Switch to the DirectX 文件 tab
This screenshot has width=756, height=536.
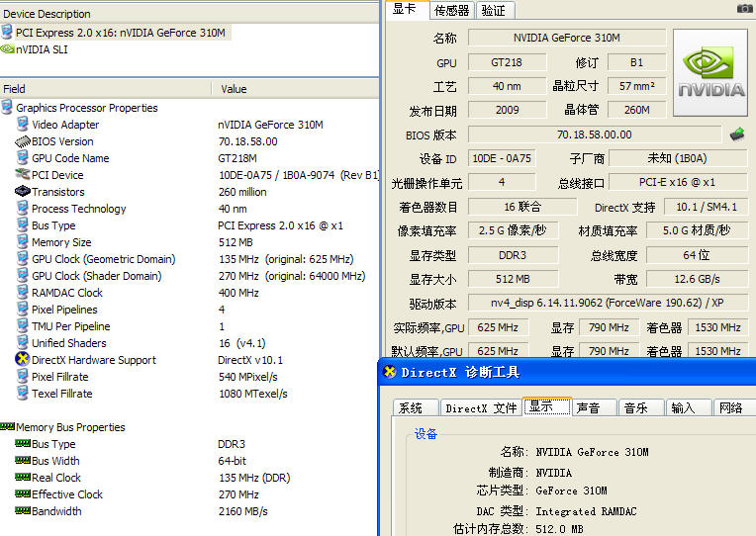click(x=481, y=407)
